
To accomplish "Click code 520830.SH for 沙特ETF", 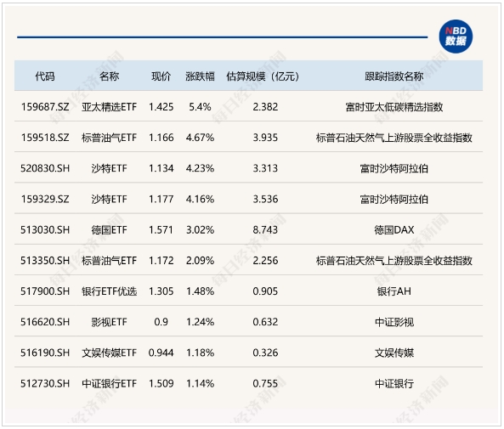I will (45, 168).
